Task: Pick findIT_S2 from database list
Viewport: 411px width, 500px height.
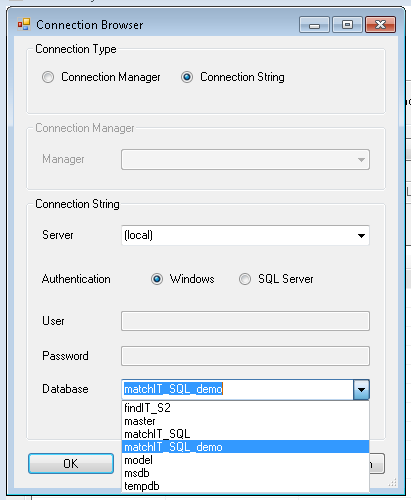Action: click(x=245, y=408)
